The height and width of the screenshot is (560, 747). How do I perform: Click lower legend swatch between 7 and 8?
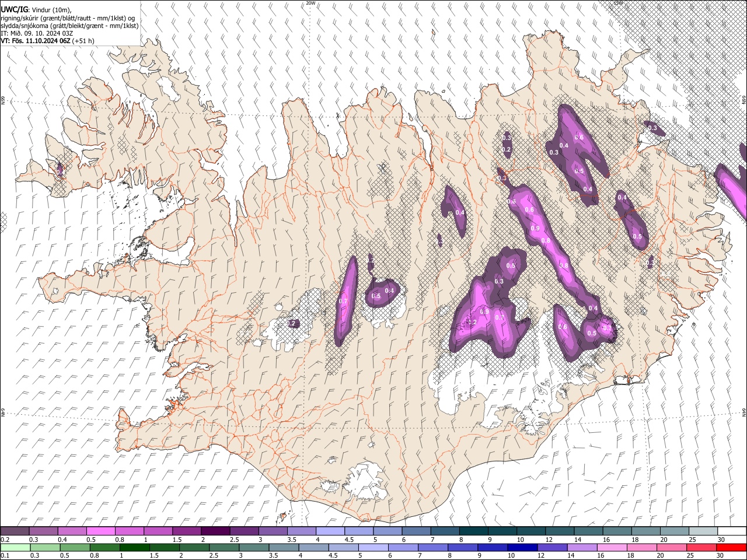(x=432, y=547)
